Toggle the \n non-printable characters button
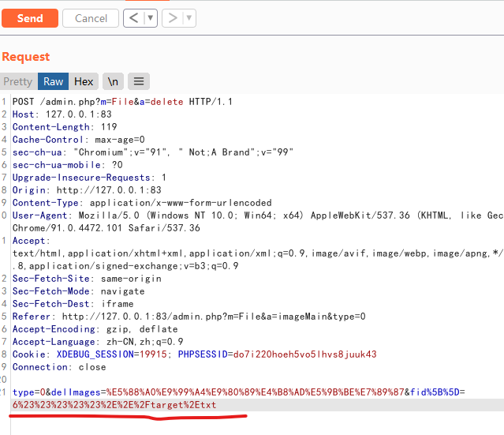Screen dimensions: 504x435 [x=113, y=81]
